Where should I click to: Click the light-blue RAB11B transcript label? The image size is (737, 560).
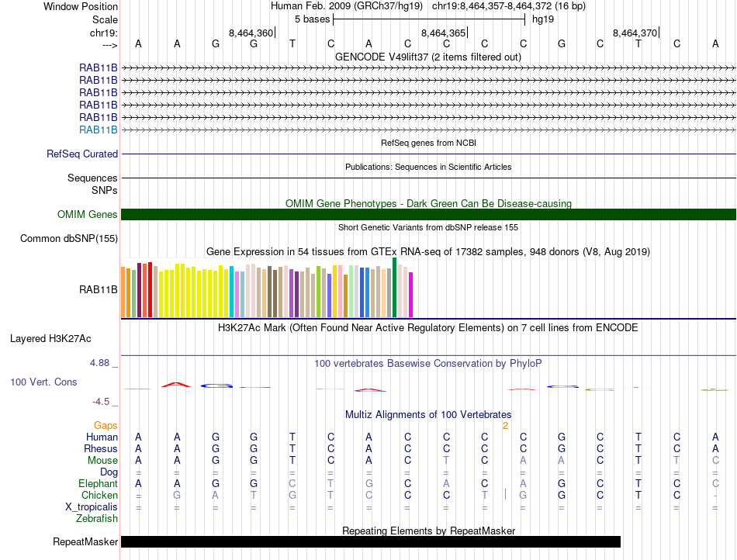(x=98, y=130)
